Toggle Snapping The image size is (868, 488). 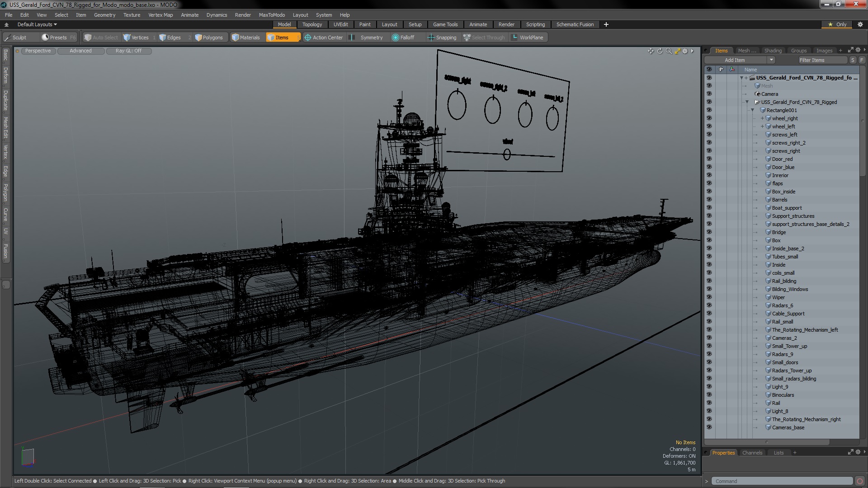442,38
